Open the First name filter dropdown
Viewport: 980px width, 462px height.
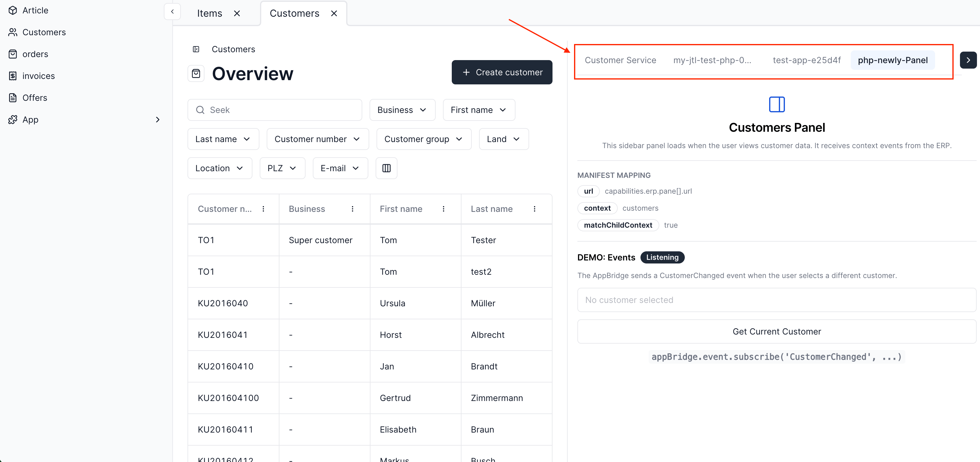pos(478,110)
